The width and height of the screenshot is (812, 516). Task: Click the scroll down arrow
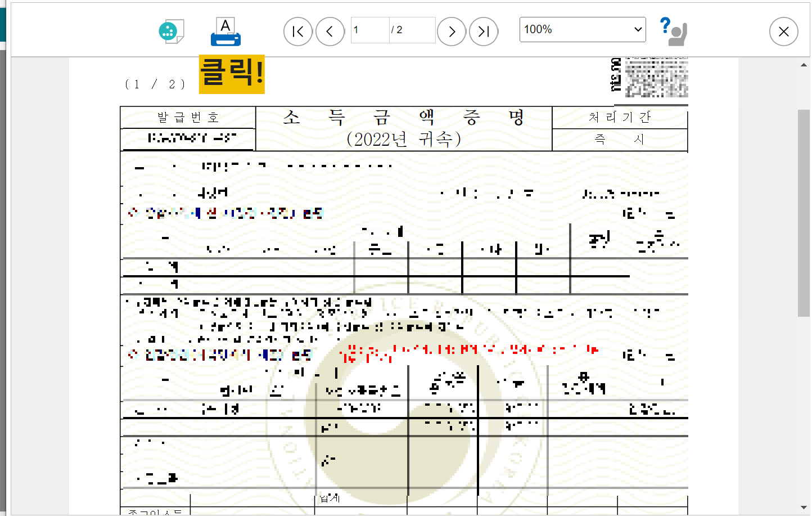pos(804,508)
